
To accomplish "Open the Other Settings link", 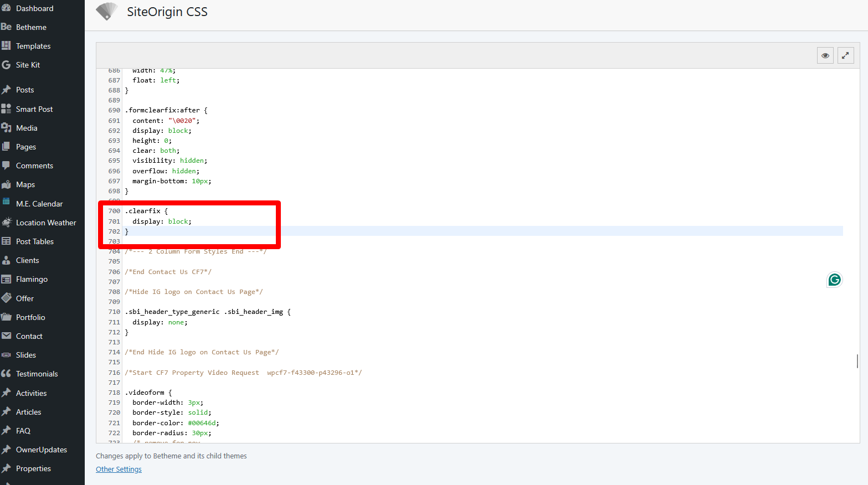I will [x=119, y=469].
